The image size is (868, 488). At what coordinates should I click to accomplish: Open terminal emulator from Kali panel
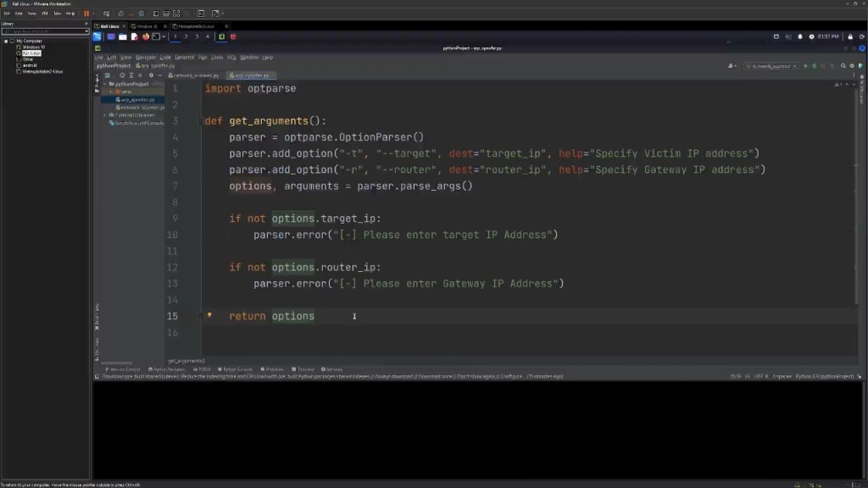(156, 36)
